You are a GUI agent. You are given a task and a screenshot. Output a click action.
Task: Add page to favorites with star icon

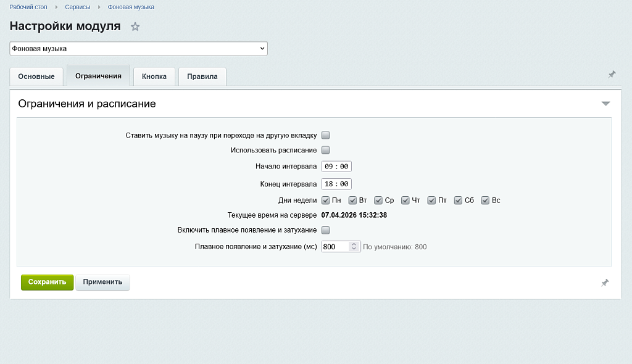pyautogui.click(x=135, y=27)
